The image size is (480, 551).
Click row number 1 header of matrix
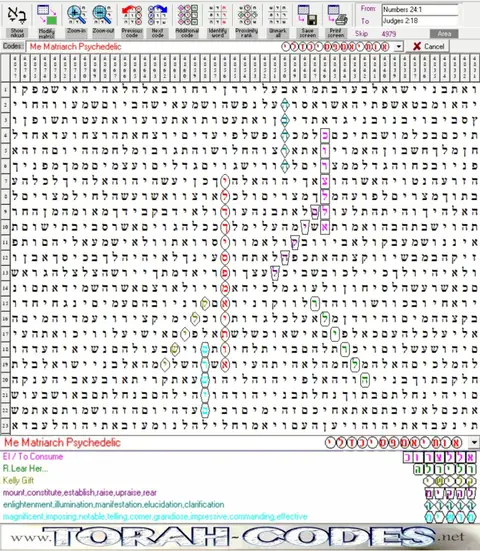pyautogui.click(x=5, y=90)
